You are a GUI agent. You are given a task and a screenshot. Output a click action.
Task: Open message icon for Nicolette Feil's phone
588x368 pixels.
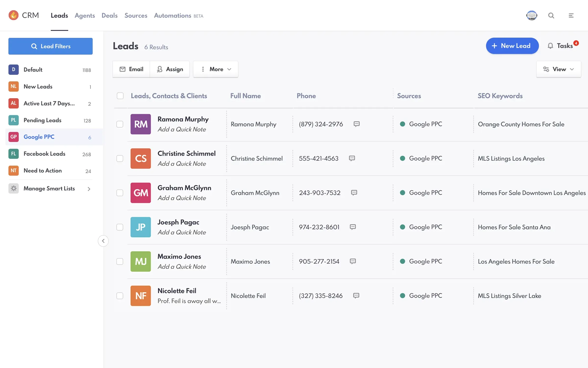tap(356, 296)
